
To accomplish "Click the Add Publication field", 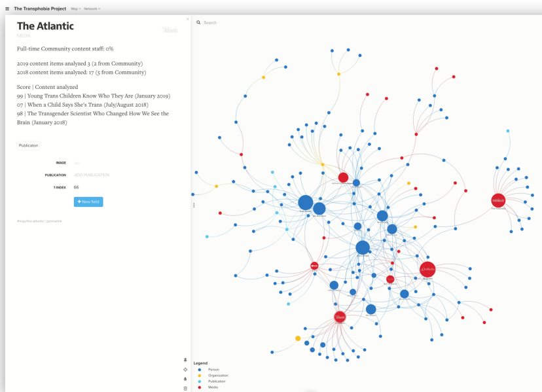I will pos(91,175).
